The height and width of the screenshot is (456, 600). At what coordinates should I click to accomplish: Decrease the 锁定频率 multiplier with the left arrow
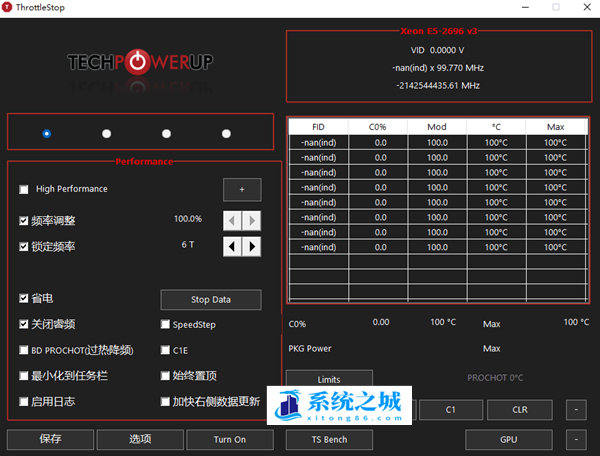coord(232,246)
